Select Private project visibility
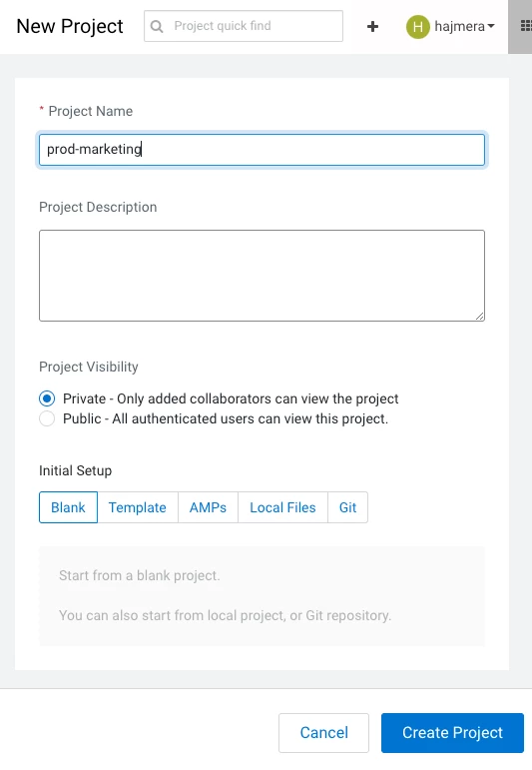Viewport: 532px width, 770px height. point(47,398)
